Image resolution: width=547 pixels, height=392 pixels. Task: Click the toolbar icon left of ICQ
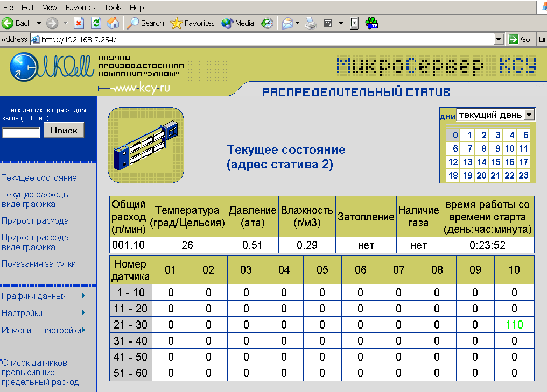pyautogui.click(x=354, y=23)
